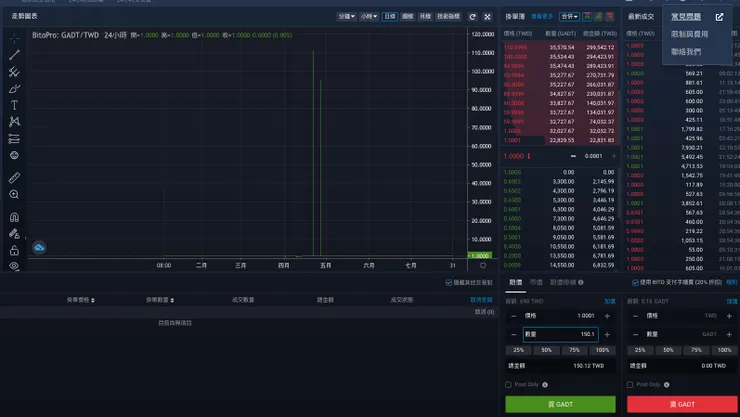
Task: Click 取消全部 cancel all link
Action: [x=481, y=300]
